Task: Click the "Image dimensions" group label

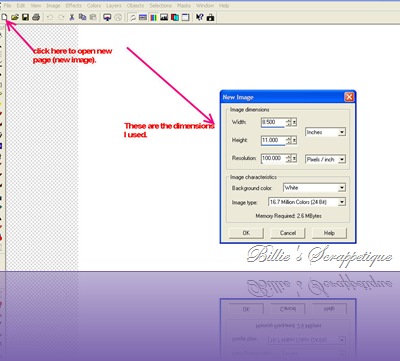Action: point(249,110)
